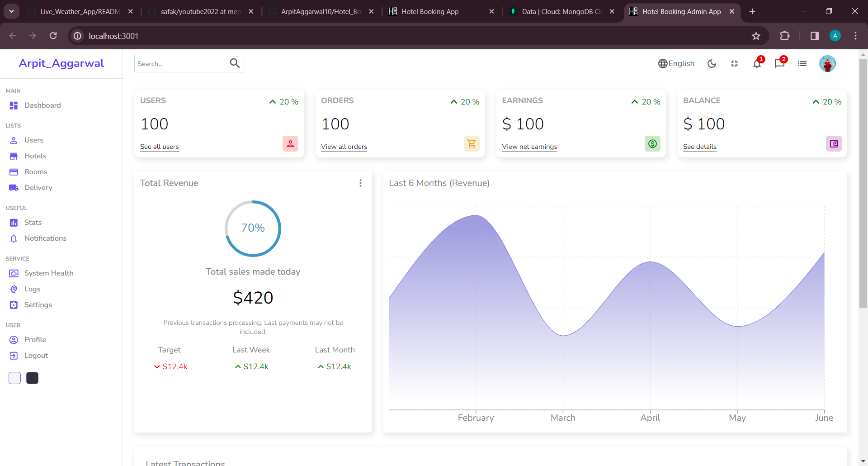Open notifications bell with badge 1
868x466 pixels.
click(757, 63)
